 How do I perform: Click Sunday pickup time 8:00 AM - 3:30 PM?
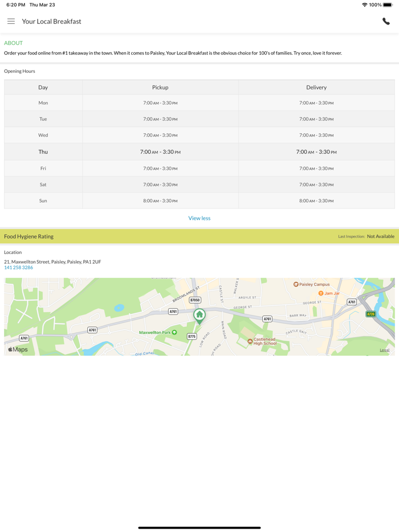(x=160, y=201)
